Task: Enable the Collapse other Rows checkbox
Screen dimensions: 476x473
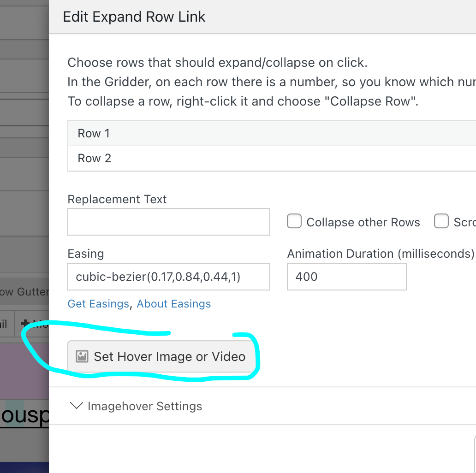Action: click(x=294, y=221)
